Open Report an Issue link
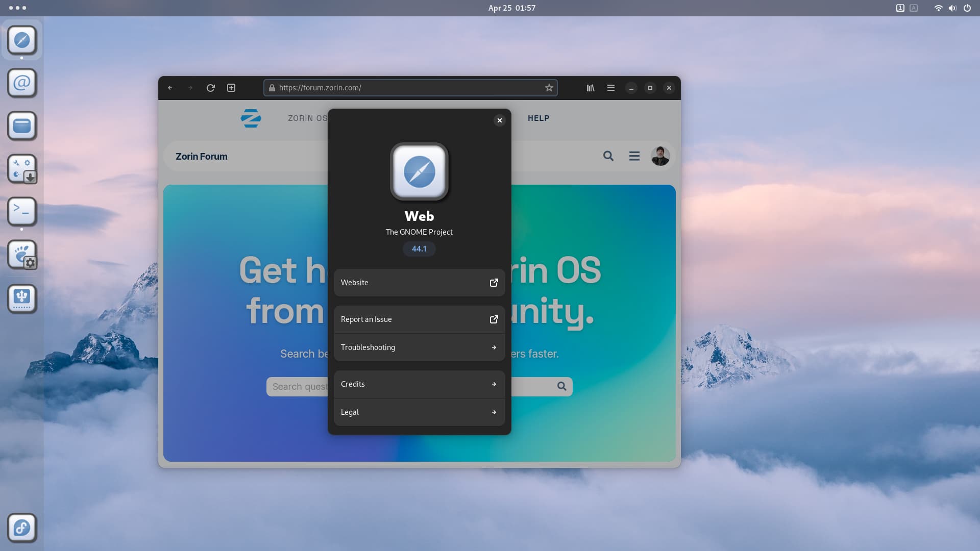Viewport: 980px width, 551px height. [419, 319]
